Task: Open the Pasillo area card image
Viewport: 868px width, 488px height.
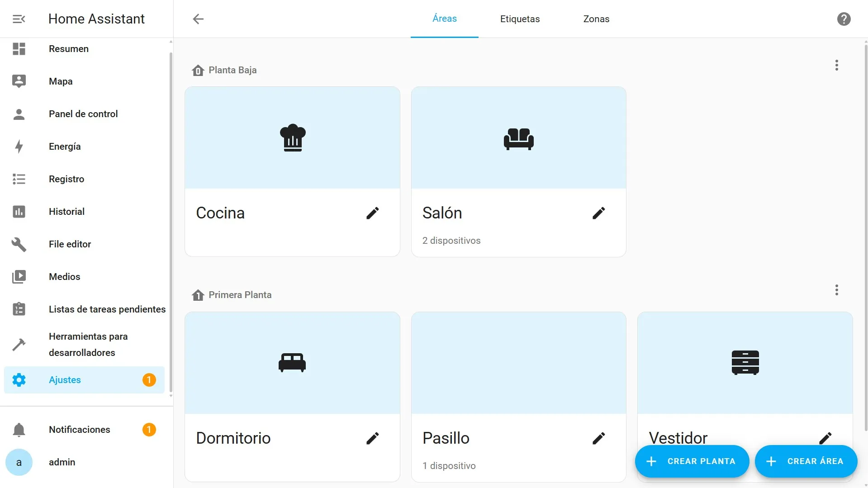Action: (518, 363)
